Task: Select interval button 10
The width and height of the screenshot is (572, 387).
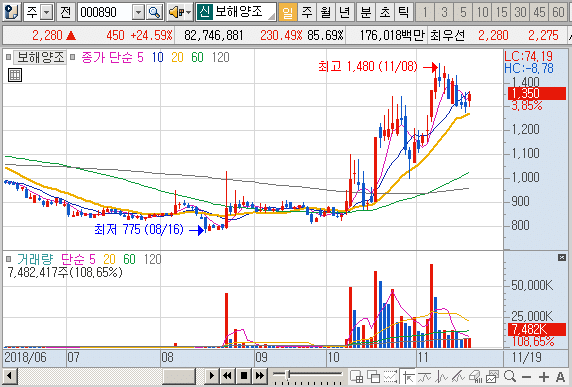Action: click(482, 12)
